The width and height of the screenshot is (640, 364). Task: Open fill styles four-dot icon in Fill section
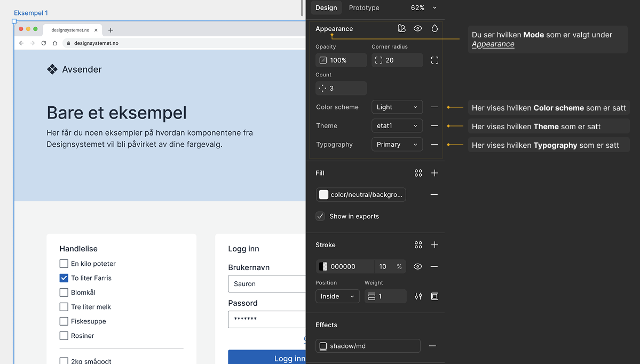(418, 173)
